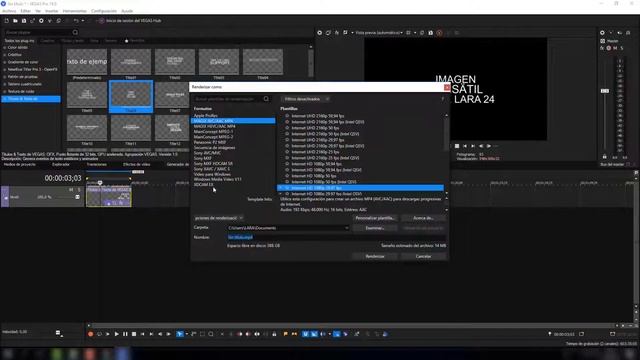Viewport: 640px width, 360px height.
Task: Open Video FX icon above preview
Action: pyautogui.click(x=337, y=33)
